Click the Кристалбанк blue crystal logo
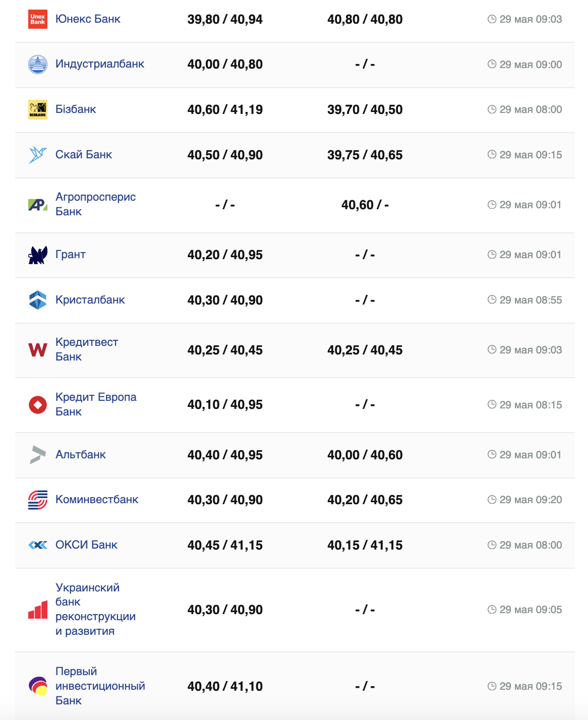The width and height of the screenshot is (588, 720). point(38,300)
